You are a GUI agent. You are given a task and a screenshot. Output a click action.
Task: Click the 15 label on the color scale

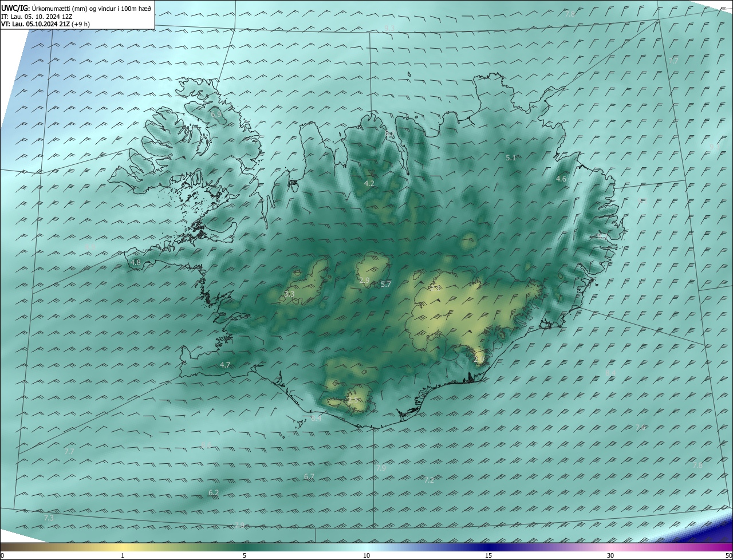[488, 555]
